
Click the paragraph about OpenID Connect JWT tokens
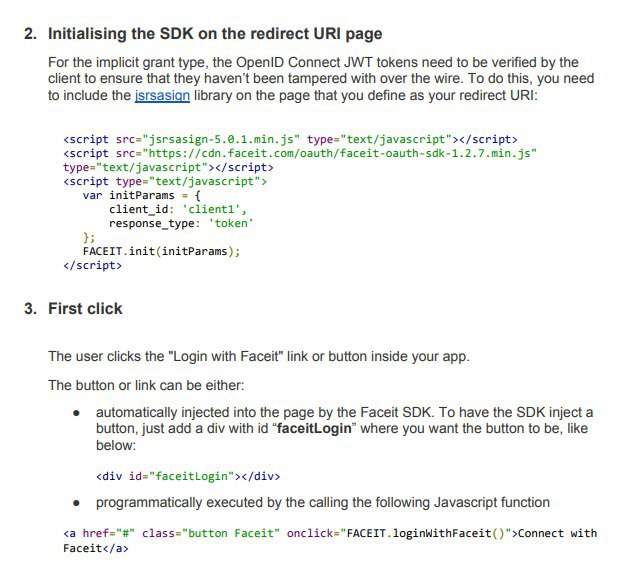[x=321, y=79]
